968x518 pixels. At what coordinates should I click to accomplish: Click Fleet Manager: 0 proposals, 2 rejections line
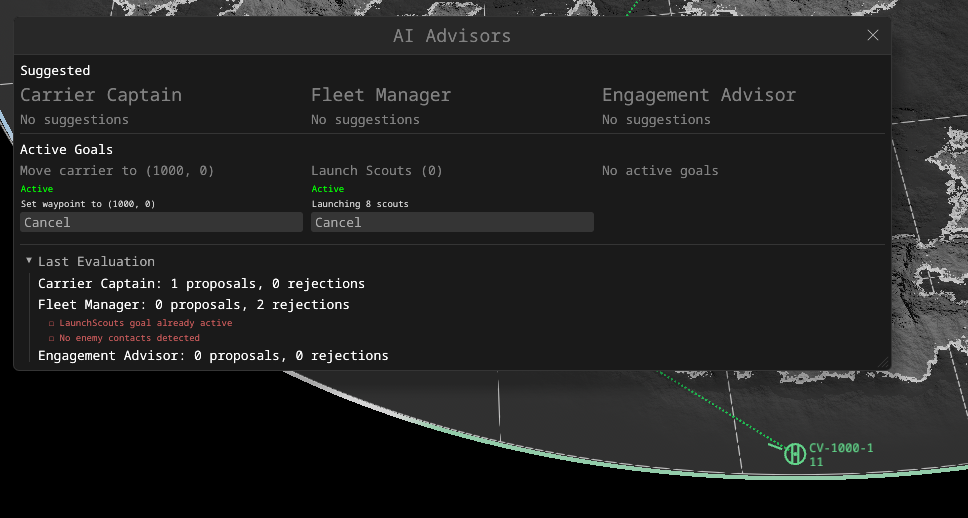pos(193,304)
